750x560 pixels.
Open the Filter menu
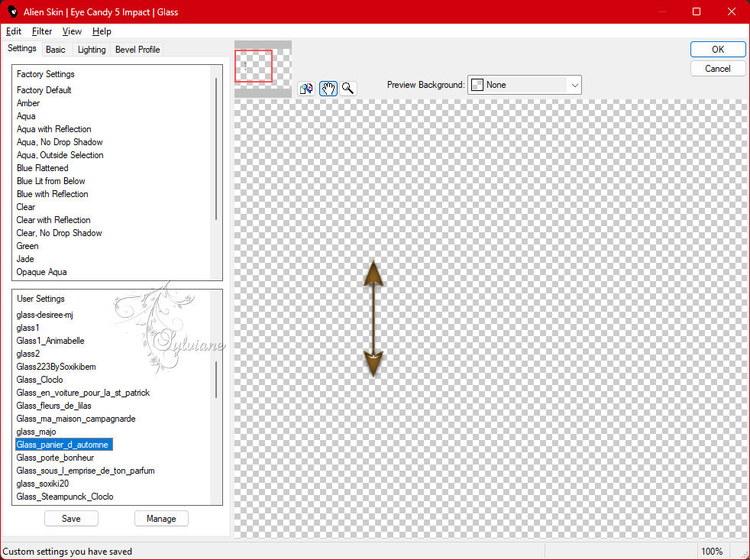click(42, 31)
